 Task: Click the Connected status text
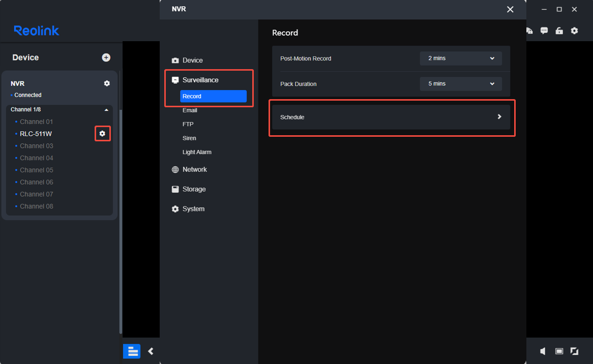28,95
